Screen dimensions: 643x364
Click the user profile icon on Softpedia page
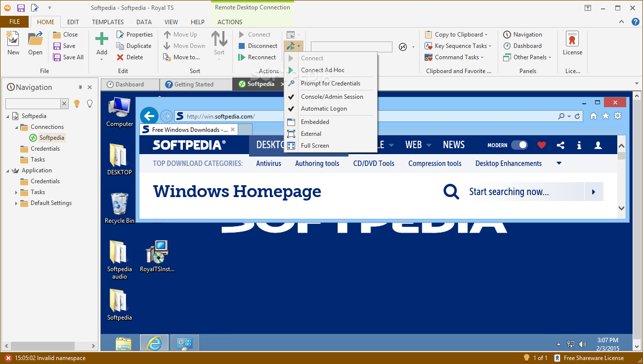point(598,145)
